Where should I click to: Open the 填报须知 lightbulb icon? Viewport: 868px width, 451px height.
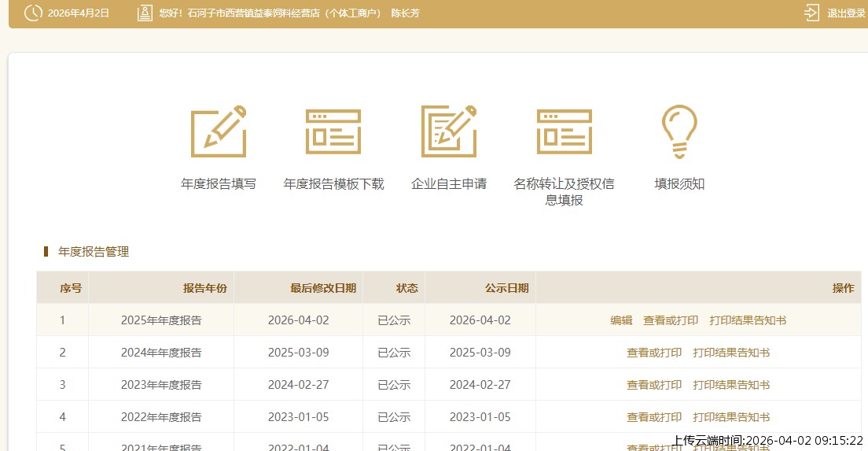(679, 131)
